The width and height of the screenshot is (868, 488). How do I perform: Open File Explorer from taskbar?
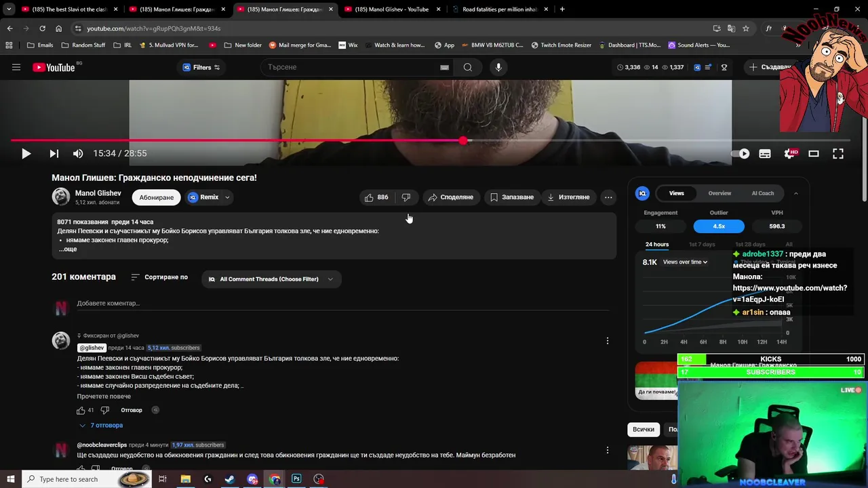click(185, 479)
